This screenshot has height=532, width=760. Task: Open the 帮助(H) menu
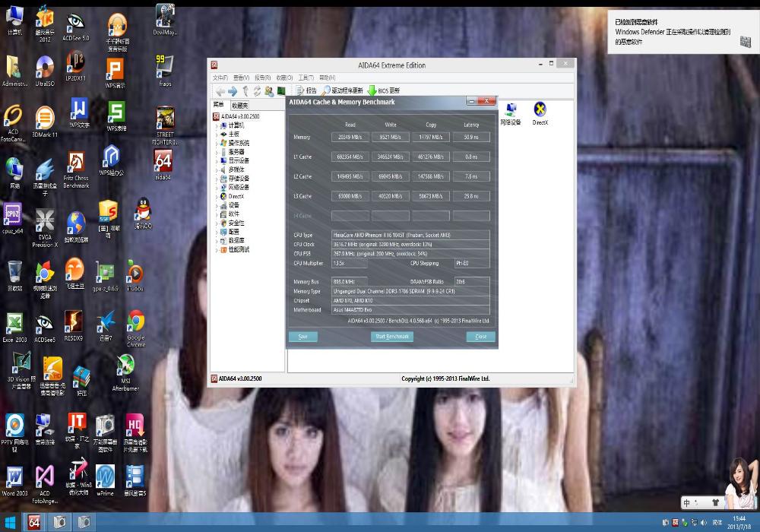coord(327,78)
